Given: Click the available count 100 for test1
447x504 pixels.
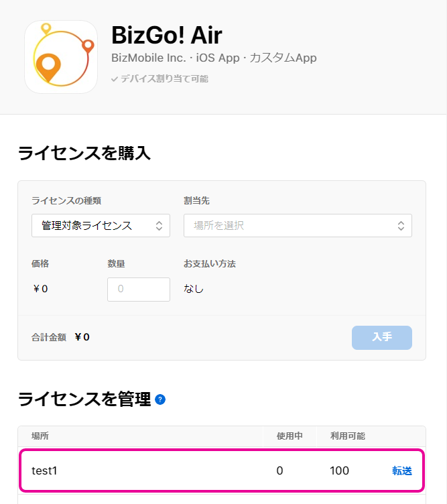Looking at the screenshot, I should [339, 470].
